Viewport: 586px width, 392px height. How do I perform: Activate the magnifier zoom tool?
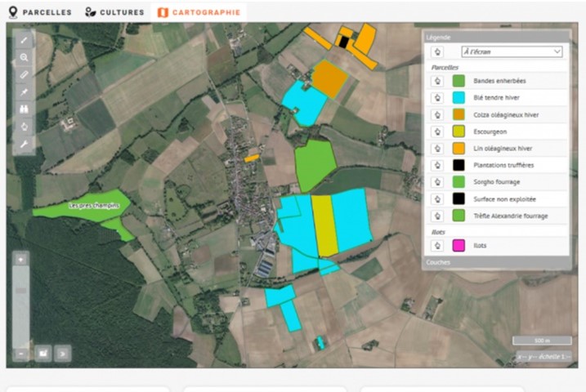click(24, 57)
